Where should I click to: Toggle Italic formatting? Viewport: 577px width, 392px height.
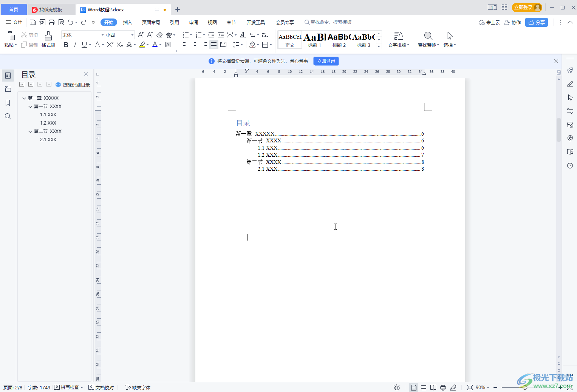click(x=75, y=45)
